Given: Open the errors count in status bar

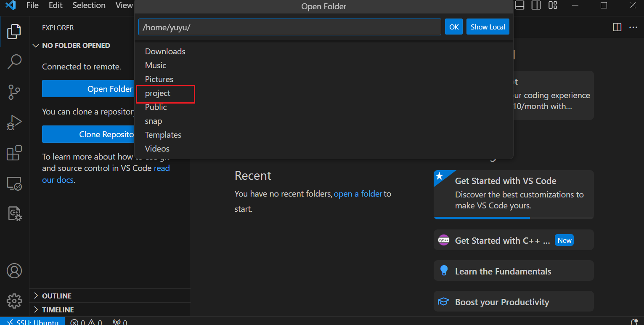Looking at the screenshot, I should (x=78, y=322).
